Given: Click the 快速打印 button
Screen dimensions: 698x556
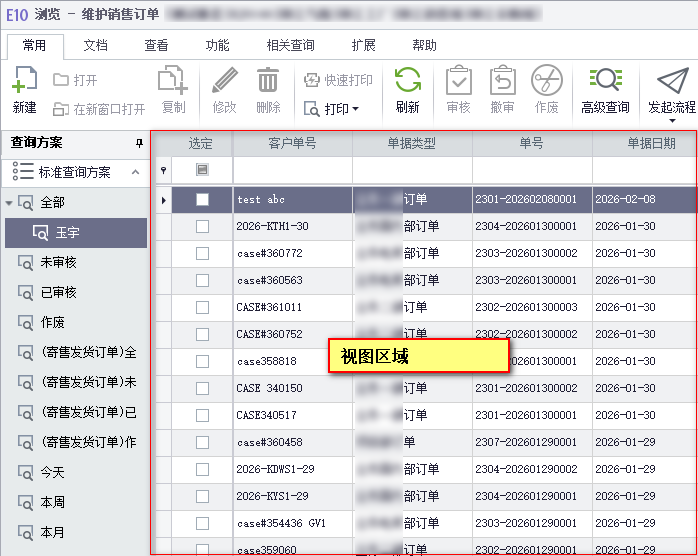Looking at the screenshot, I should pos(338,80).
